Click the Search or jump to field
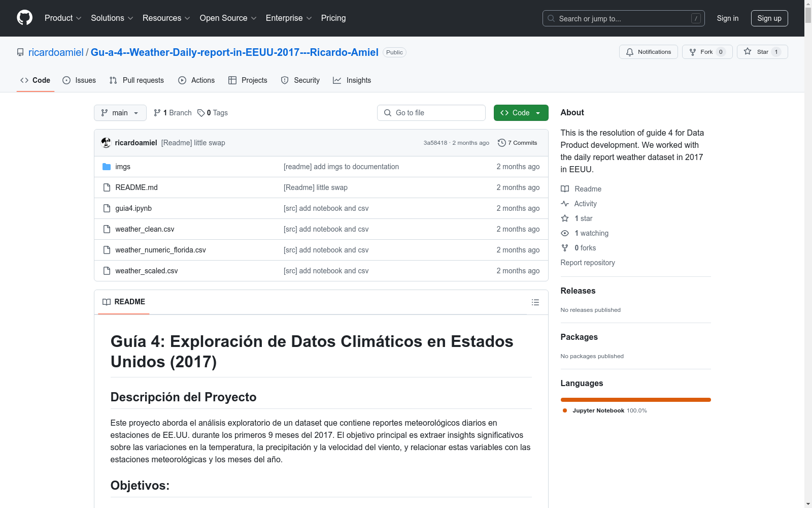The height and width of the screenshot is (508, 812). [624, 18]
